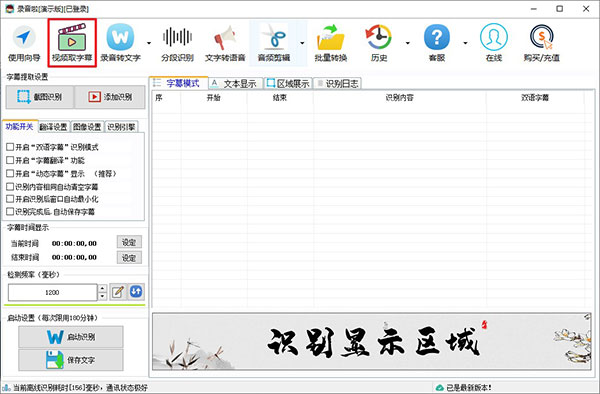Image resolution: width=600 pixels, height=394 pixels.
Task: Enable the 双语字幕 recognition mode checkbox
Action: tap(10, 147)
